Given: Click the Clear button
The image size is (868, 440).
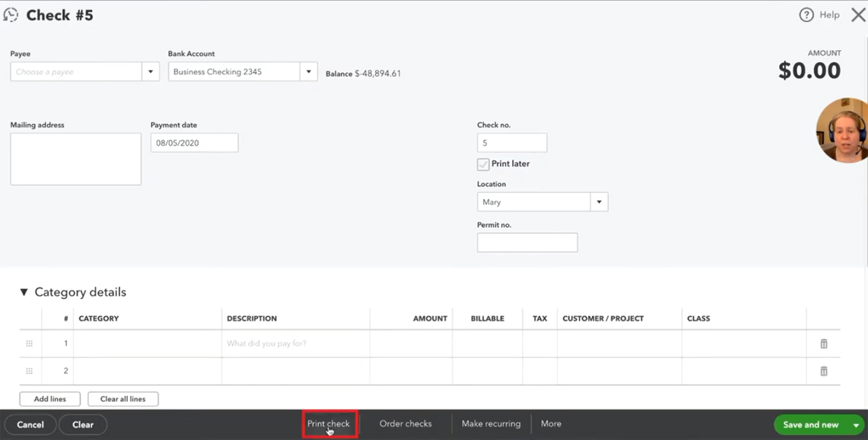Looking at the screenshot, I should tap(83, 425).
